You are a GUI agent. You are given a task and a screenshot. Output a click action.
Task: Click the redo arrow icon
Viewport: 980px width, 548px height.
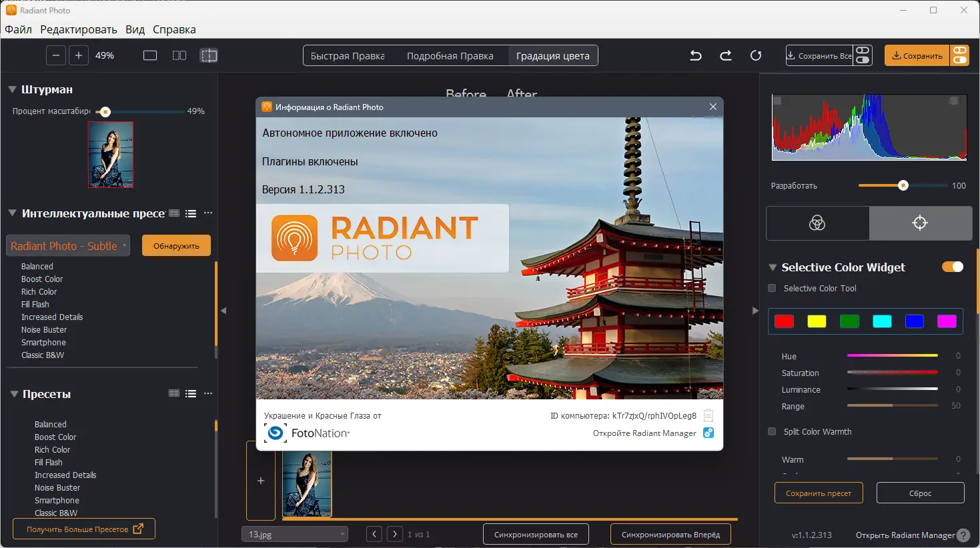point(726,56)
